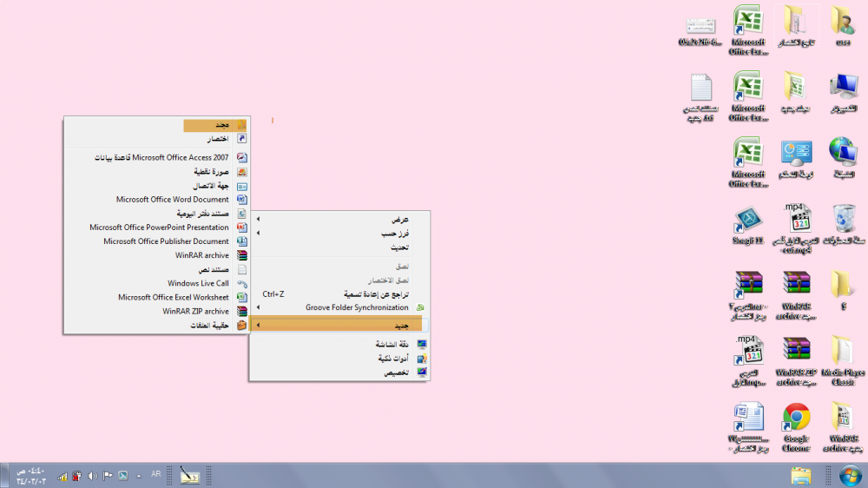Show hidden tray icons arrow
This screenshot has height=488, width=868.
coord(138,476)
